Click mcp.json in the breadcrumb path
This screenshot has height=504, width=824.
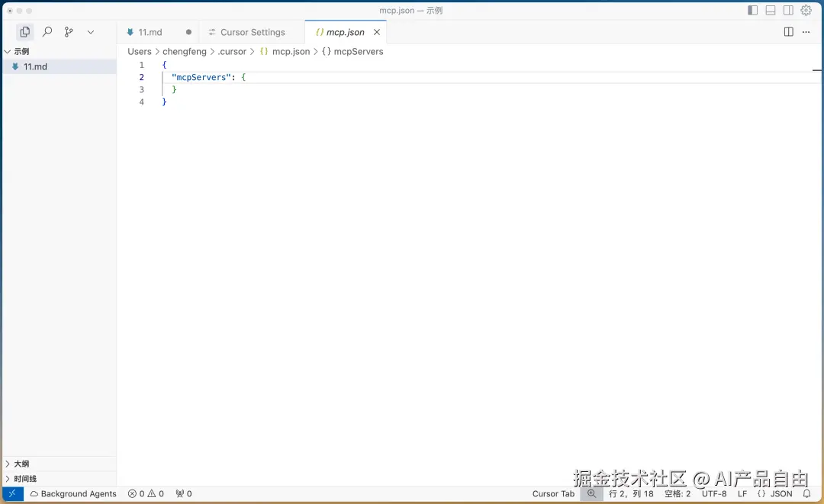click(291, 51)
